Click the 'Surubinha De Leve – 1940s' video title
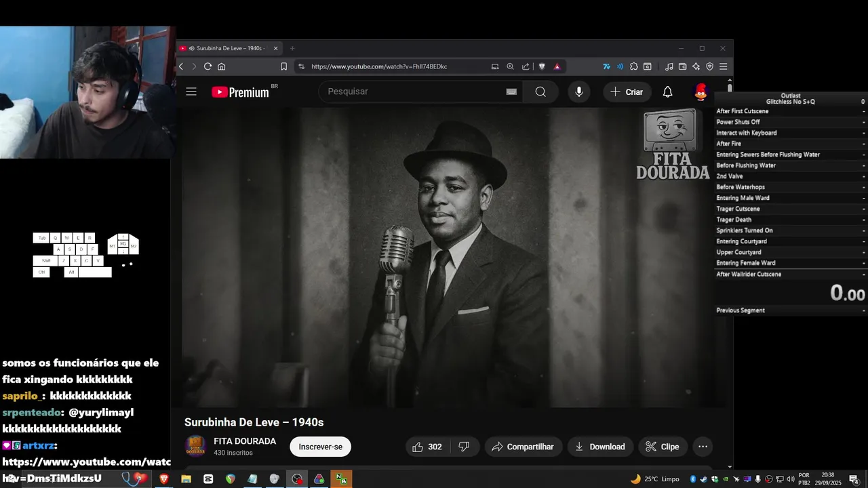This screenshot has height=488, width=868. point(254,422)
